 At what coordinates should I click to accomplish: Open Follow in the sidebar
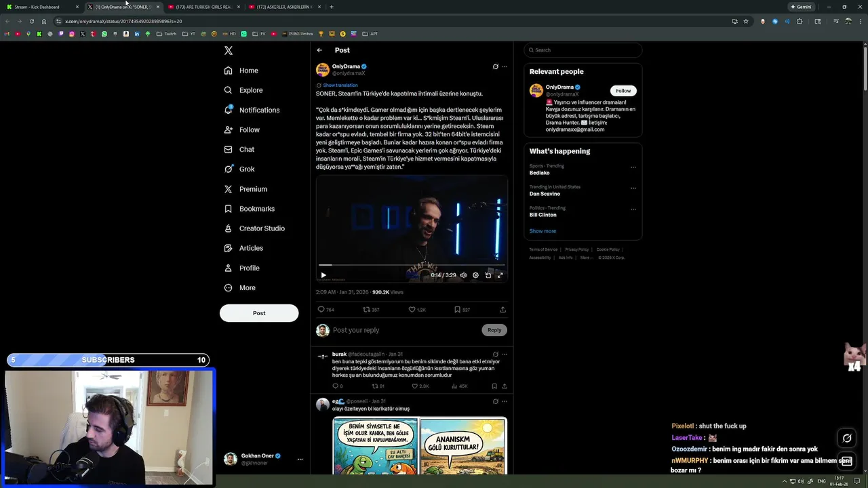(x=242, y=129)
